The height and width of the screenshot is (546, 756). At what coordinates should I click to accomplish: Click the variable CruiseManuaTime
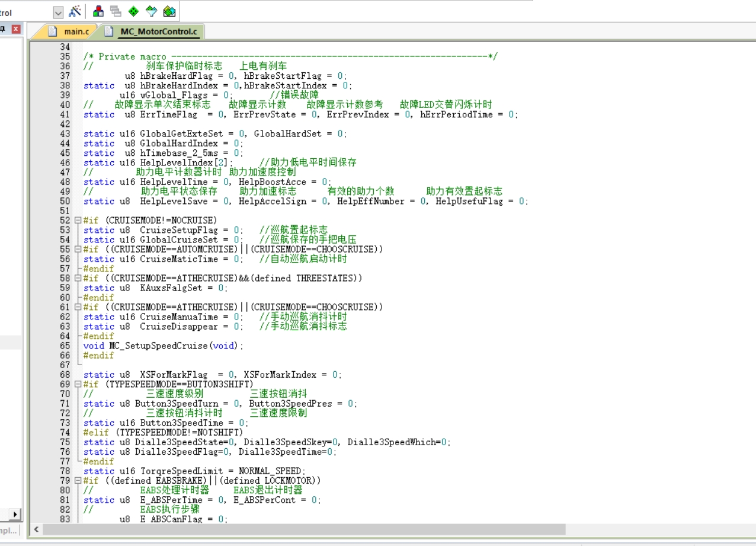click(179, 317)
